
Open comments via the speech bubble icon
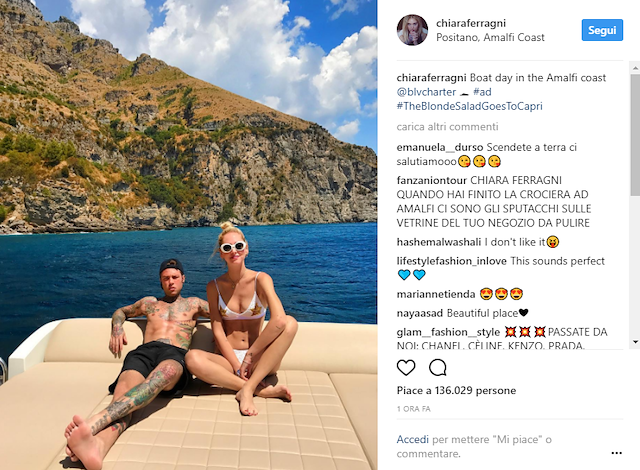[x=438, y=368]
